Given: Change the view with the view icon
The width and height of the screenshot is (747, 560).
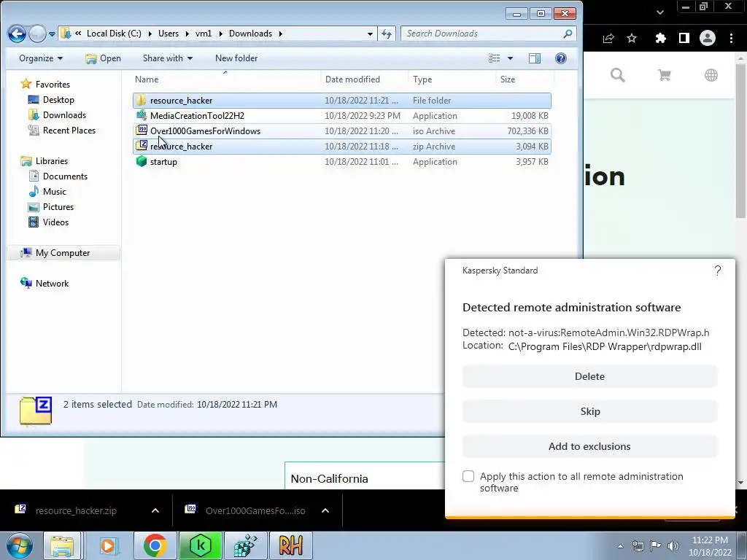Looking at the screenshot, I should [x=495, y=58].
